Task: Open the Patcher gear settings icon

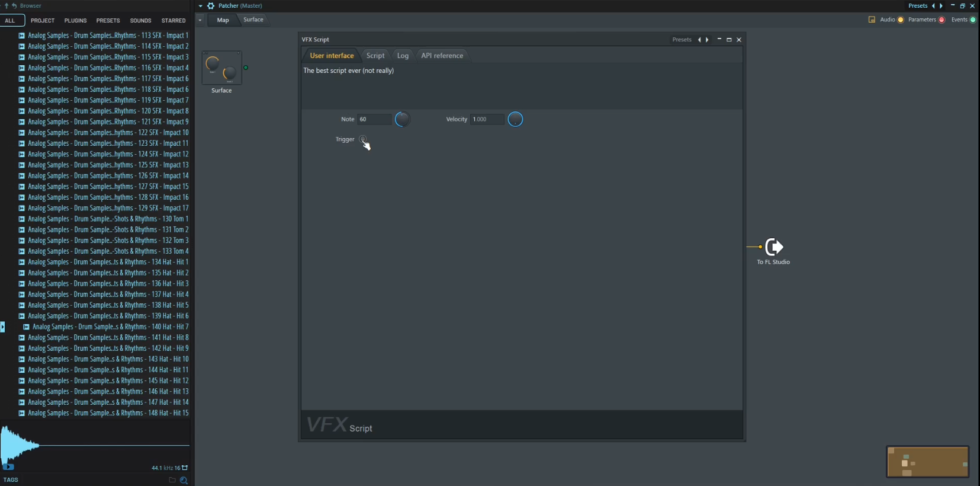Action: coord(211,6)
